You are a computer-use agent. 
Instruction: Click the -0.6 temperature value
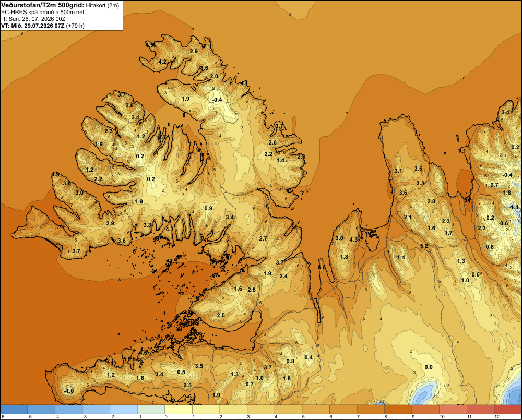coord(503,224)
